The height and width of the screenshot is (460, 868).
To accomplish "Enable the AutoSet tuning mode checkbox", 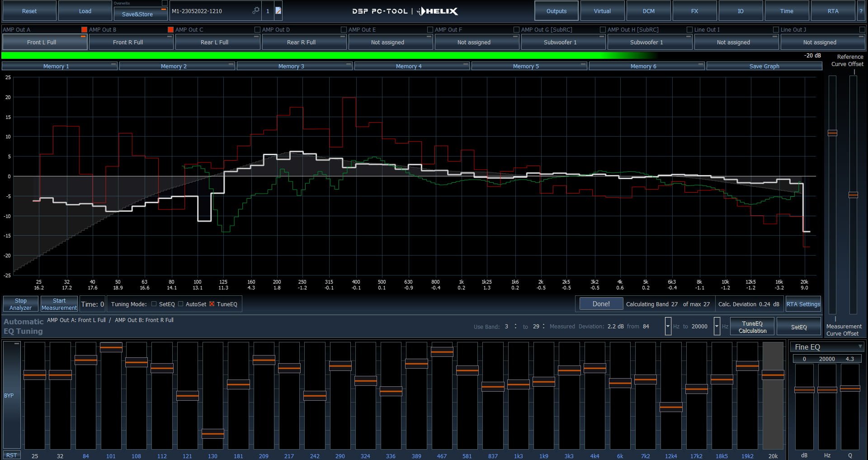I will pyautogui.click(x=181, y=304).
